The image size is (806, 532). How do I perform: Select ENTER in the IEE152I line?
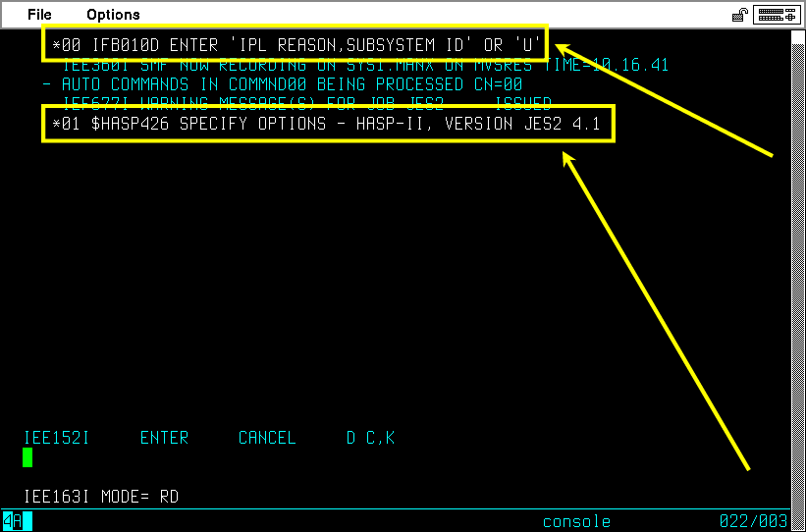coord(165,438)
